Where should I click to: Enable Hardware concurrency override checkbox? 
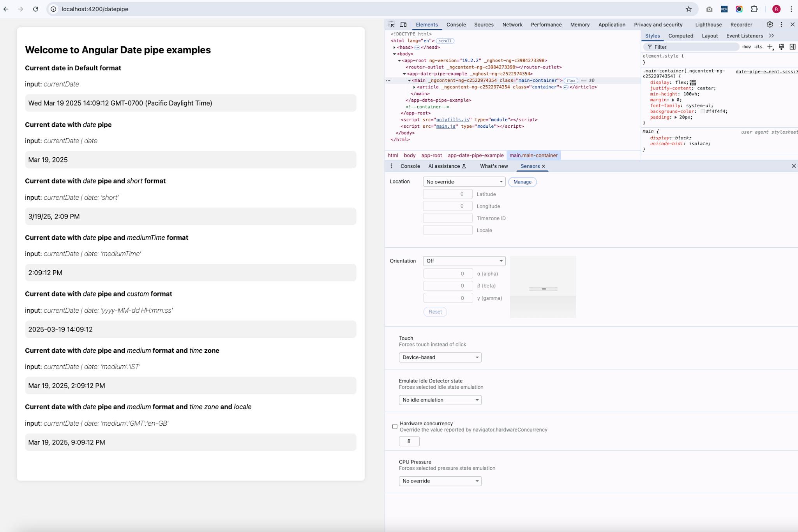(x=395, y=426)
